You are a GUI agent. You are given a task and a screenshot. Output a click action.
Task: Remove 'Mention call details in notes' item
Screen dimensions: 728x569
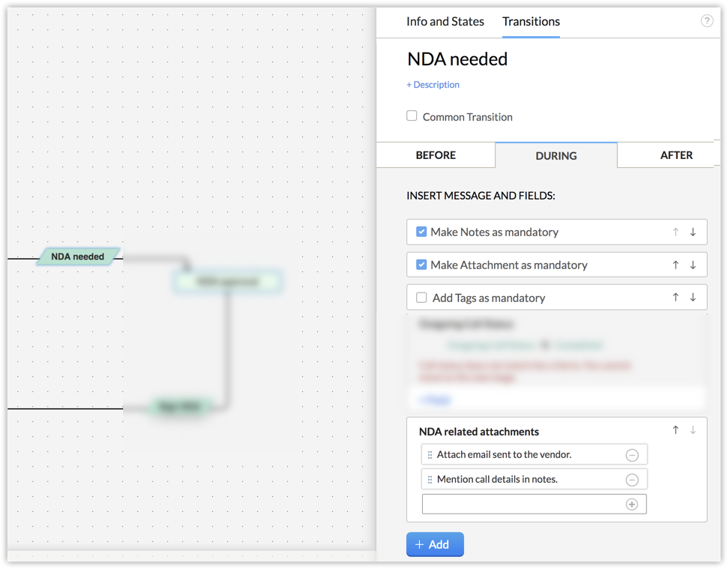(x=632, y=480)
